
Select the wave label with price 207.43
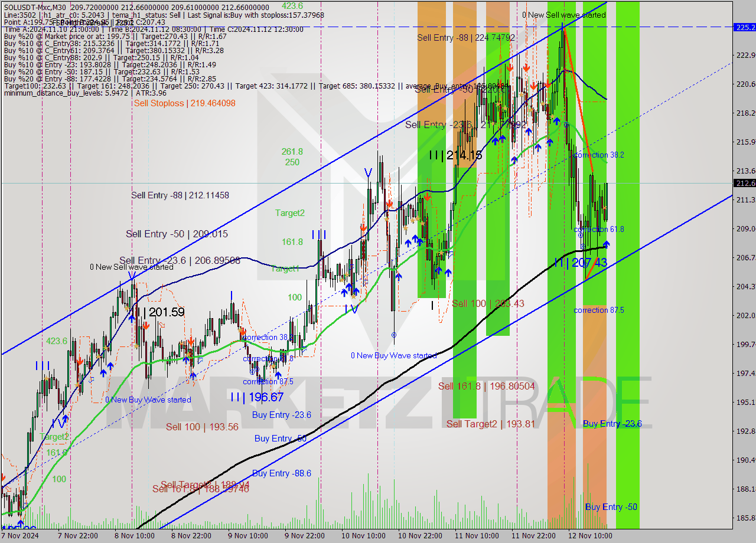click(x=581, y=263)
